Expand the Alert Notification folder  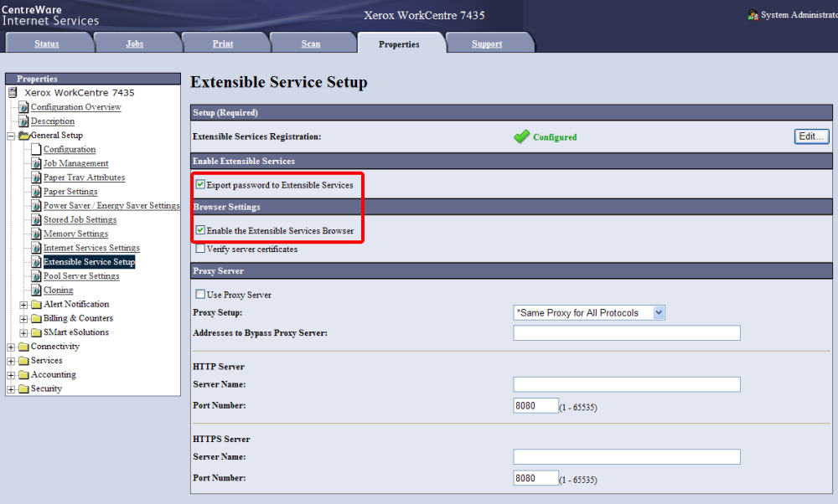[x=23, y=305]
